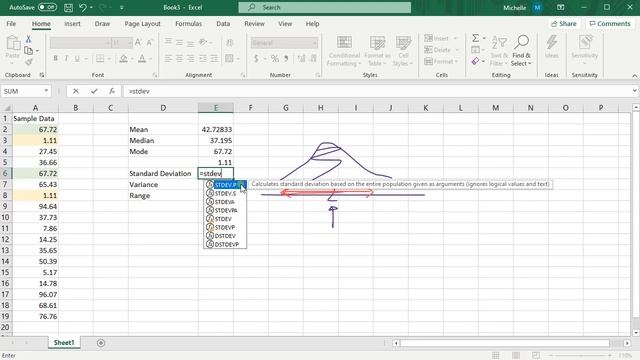Open the Page Layout tab

tap(142, 24)
